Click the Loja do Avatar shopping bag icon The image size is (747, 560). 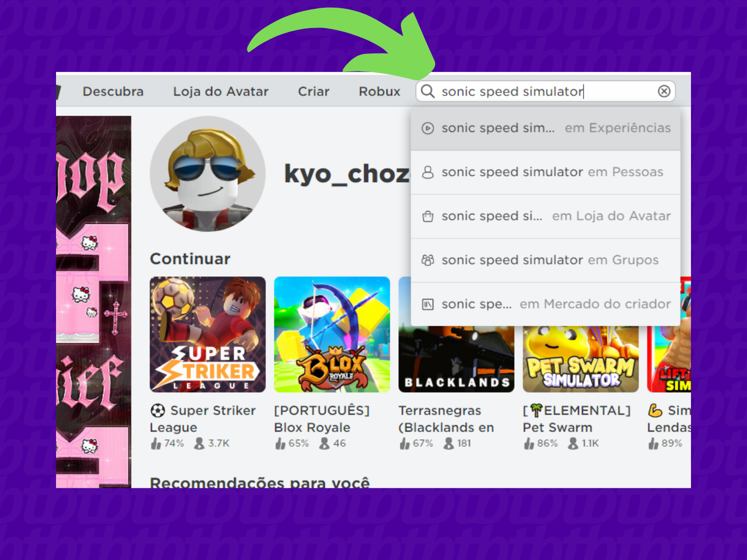point(427,216)
